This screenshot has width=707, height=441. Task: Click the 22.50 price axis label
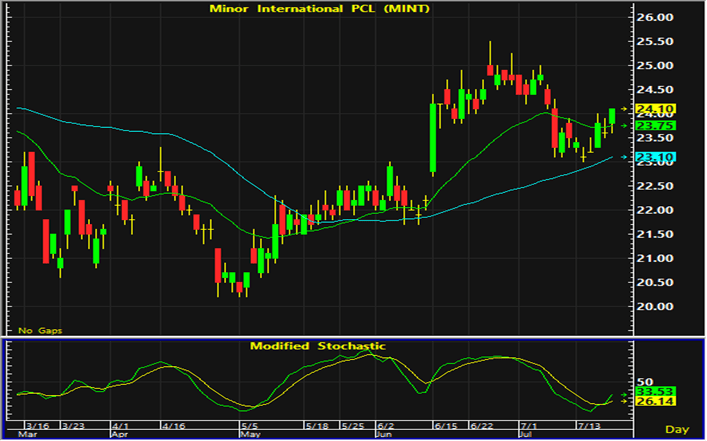pyautogui.click(x=654, y=186)
